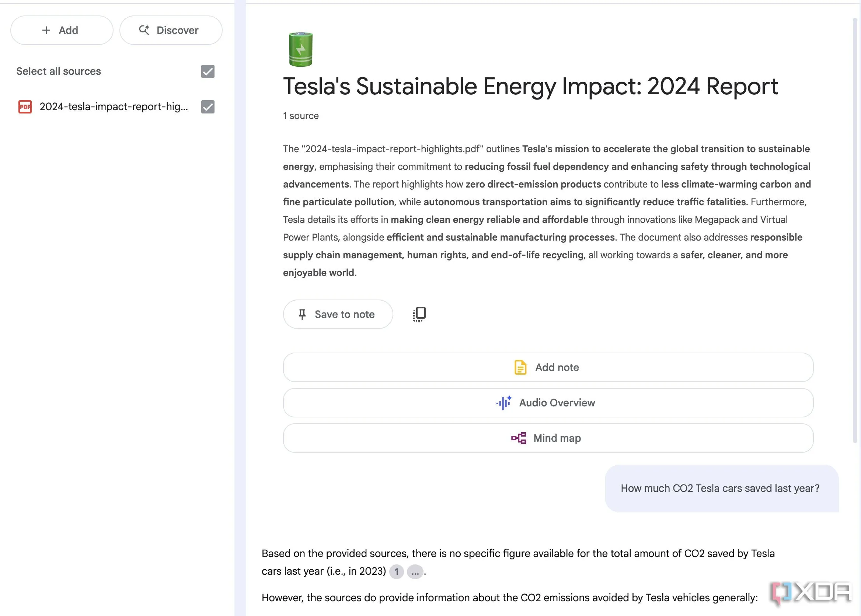Click the copy summary icon
This screenshot has width=861, height=616.
click(419, 314)
